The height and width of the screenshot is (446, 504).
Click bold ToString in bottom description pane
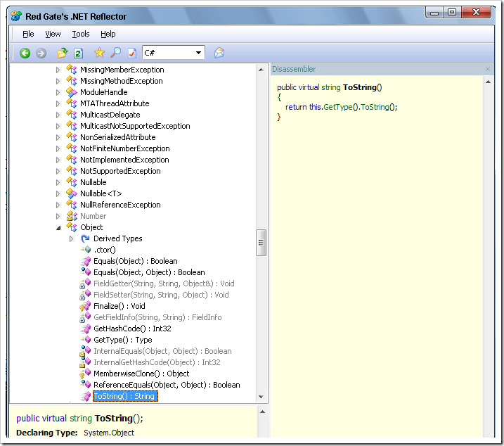[x=113, y=419]
